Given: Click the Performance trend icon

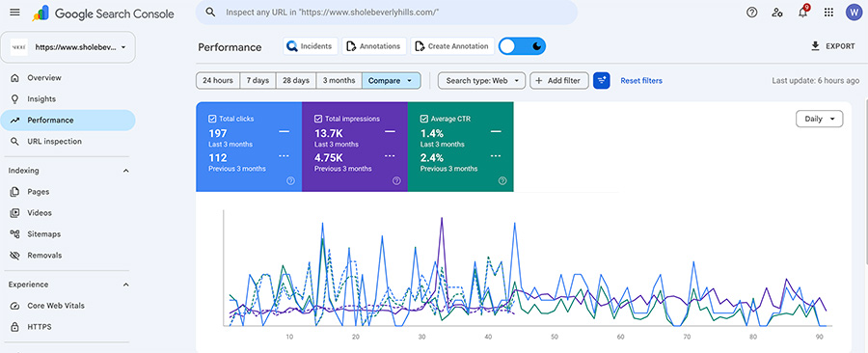Looking at the screenshot, I should (14, 120).
